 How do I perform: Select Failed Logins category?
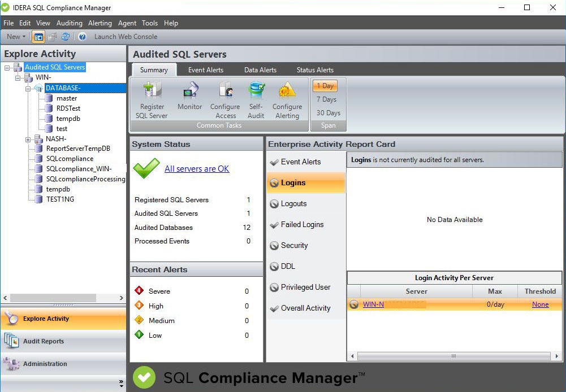point(306,225)
